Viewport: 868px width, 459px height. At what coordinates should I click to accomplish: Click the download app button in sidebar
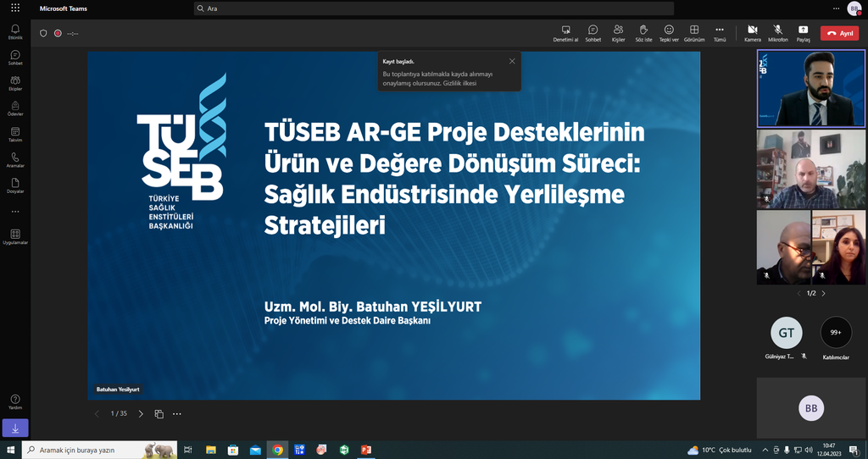tap(15, 428)
